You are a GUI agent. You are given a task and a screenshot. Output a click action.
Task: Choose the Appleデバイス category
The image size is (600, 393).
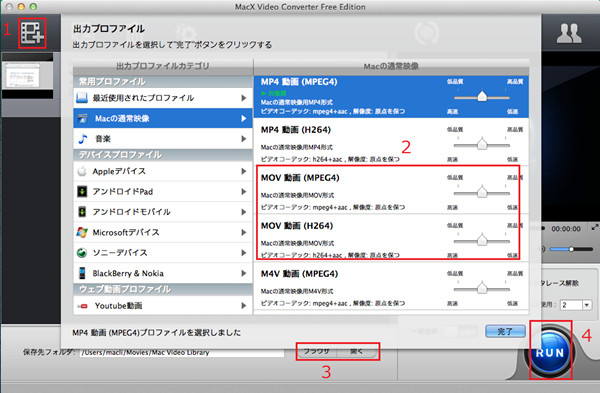click(163, 171)
